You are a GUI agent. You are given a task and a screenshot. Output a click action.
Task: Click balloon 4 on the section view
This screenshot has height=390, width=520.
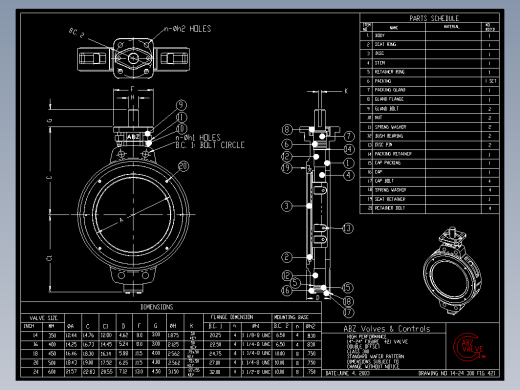[x=349, y=175]
